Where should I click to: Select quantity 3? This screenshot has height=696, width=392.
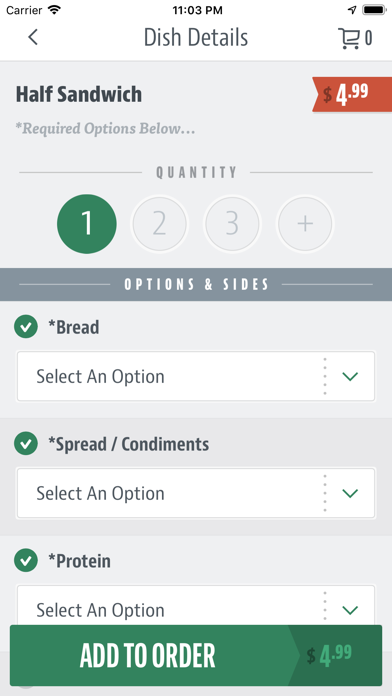pyautogui.click(x=232, y=224)
